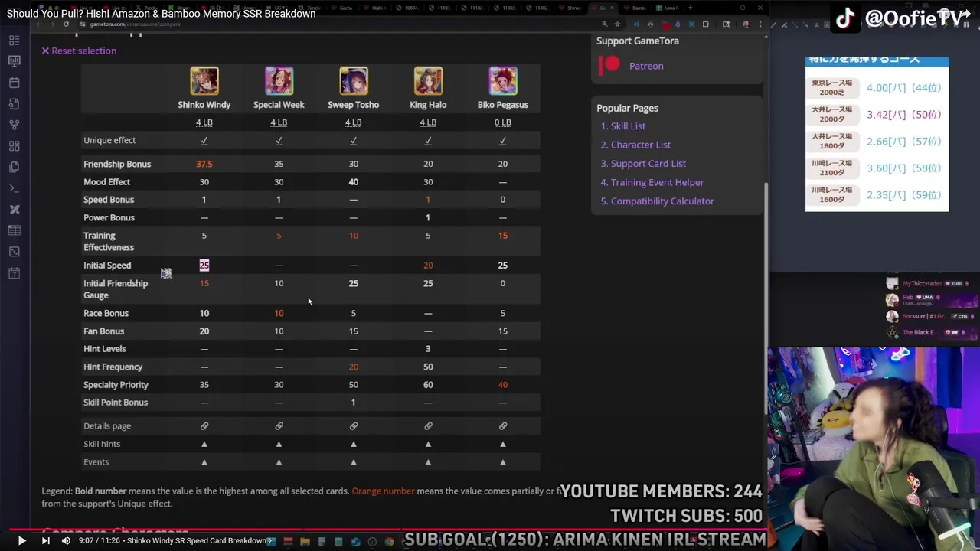Expand Biko Pegasus events

(x=503, y=462)
